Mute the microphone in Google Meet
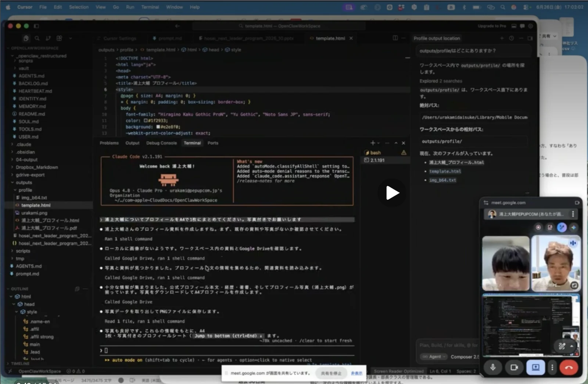588x384 pixels. coord(493,367)
